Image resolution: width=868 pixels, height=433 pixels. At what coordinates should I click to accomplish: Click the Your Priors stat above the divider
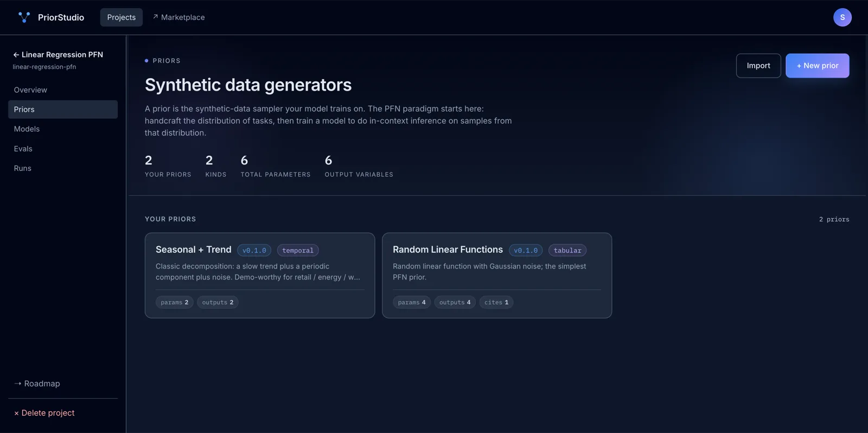click(168, 166)
